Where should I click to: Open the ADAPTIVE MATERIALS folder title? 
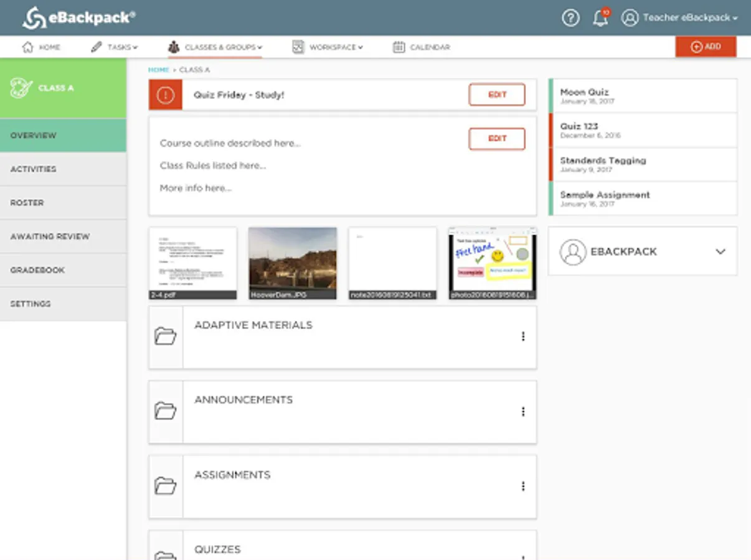pyautogui.click(x=253, y=325)
